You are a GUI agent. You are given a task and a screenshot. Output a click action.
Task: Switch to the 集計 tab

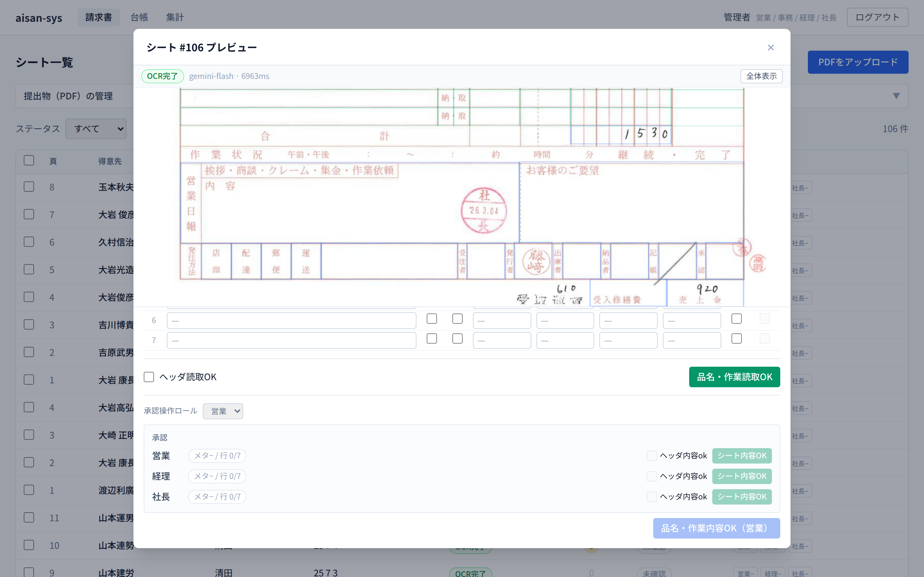pyautogui.click(x=175, y=17)
